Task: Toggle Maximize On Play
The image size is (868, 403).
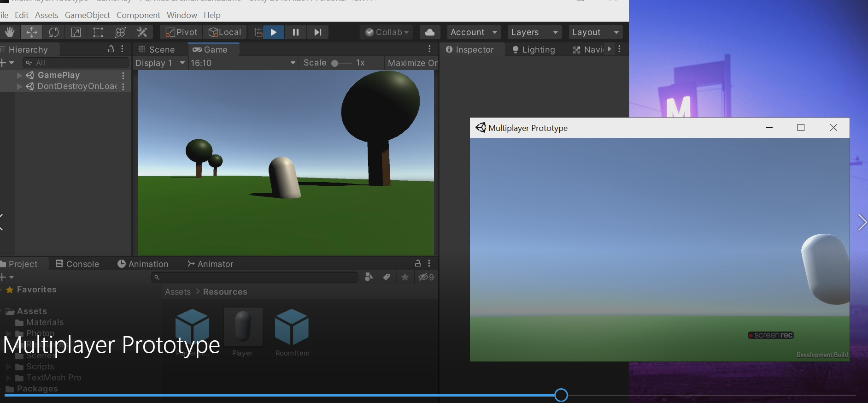Action: 412,63
